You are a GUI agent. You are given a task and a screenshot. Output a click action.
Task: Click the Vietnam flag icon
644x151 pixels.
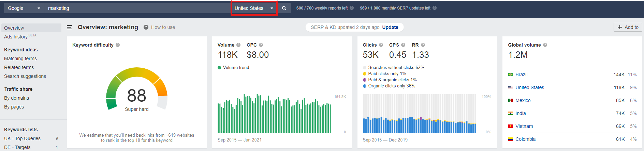point(510,126)
